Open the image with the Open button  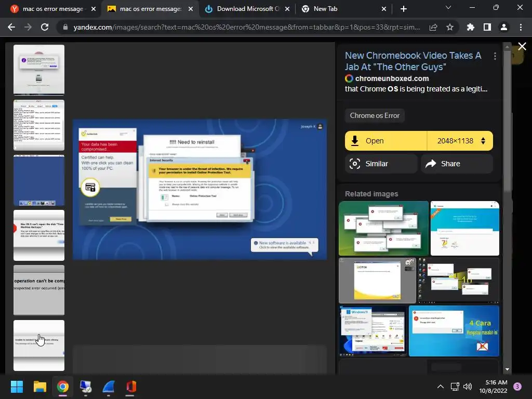[386, 141]
